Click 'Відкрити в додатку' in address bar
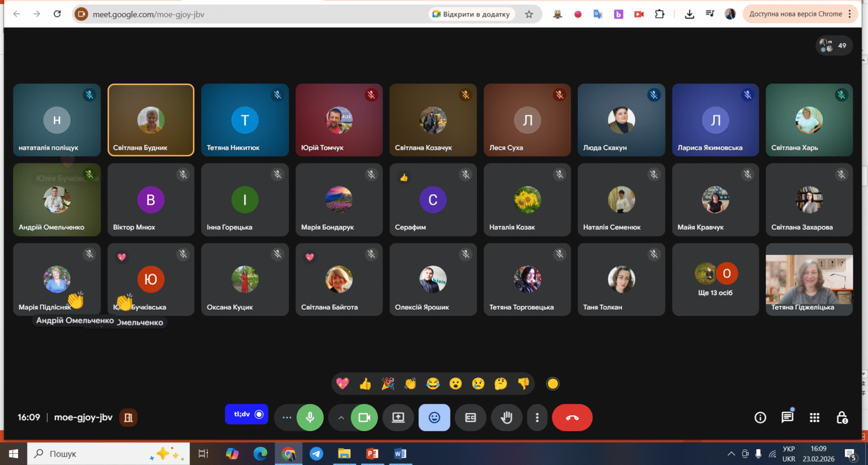Image resolution: width=868 pixels, height=465 pixels. point(471,14)
